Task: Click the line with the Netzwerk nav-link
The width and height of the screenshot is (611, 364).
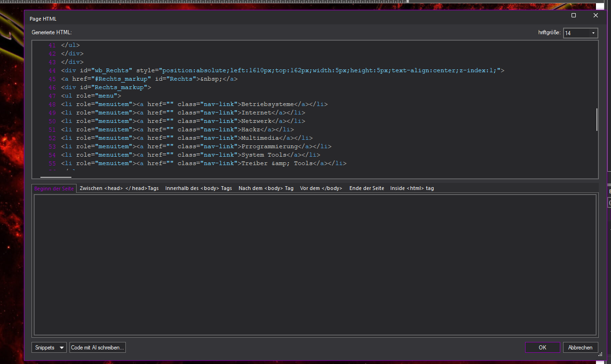Action: (x=183, y=121)
